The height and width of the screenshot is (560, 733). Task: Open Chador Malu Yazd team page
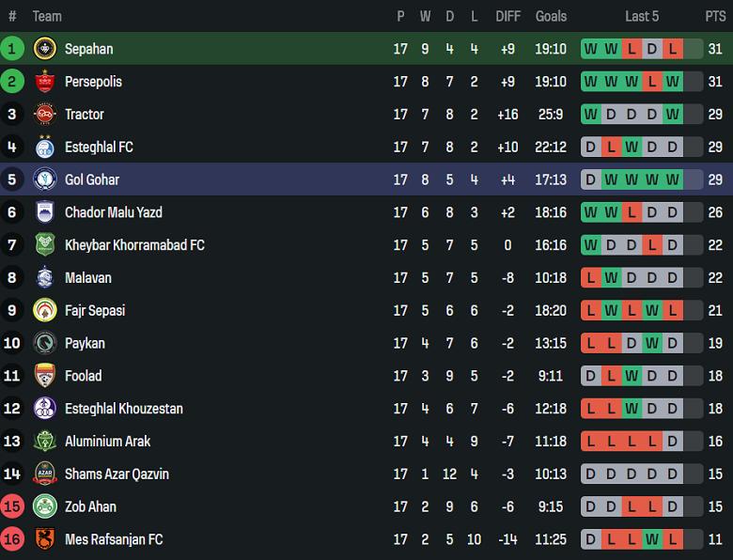[113, 212]
